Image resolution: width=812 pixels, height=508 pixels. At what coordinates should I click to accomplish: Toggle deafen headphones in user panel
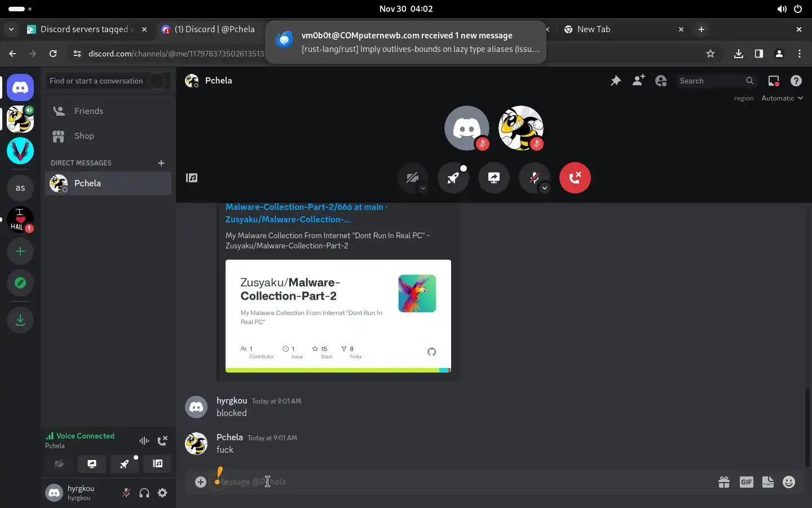click(x=144, y=493)
